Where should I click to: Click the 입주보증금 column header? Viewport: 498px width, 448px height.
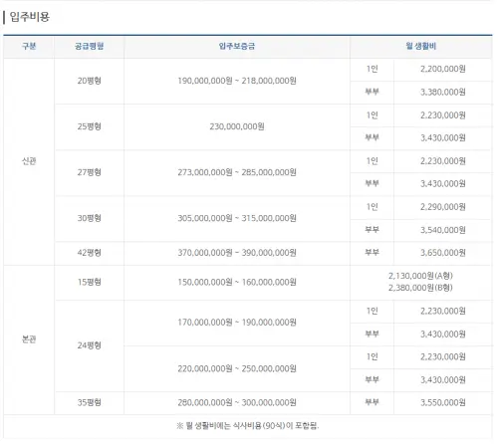pos(237,46)
